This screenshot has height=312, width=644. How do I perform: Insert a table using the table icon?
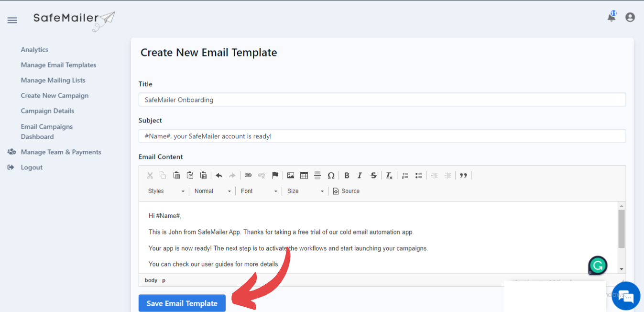pyautogui.click(x=304, y=176)
